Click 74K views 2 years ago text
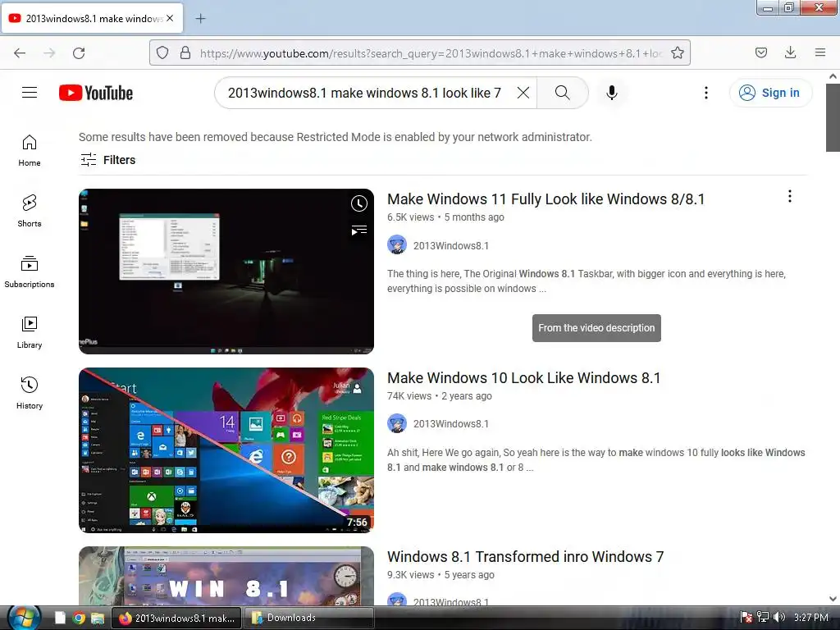Viewport: 840px width, 630px height. (440, 396)
